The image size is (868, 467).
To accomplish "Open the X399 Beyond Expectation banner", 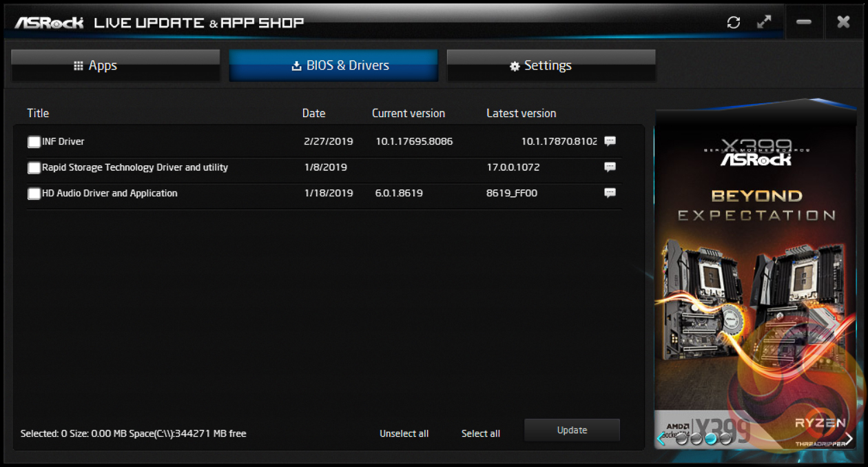I will pos(756,276).
